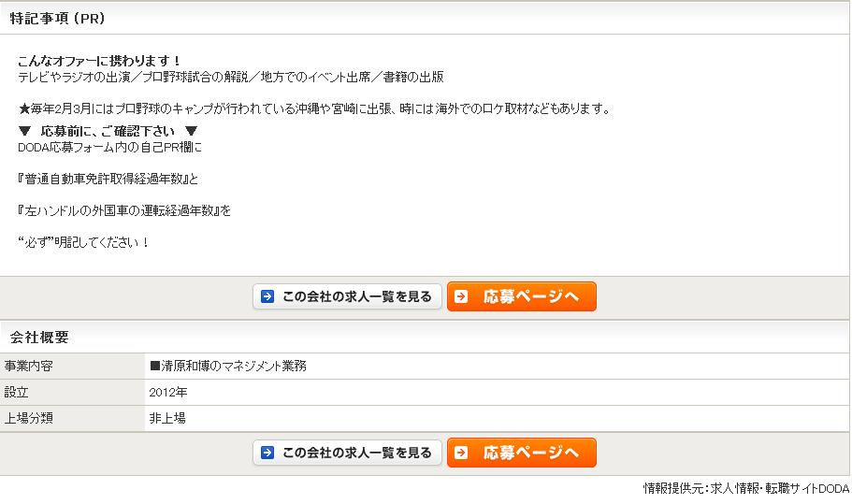The image size is (852, 504).
Task: Click the 普通自動車免許取得経過年数 text line
Action: click(108, 179)
